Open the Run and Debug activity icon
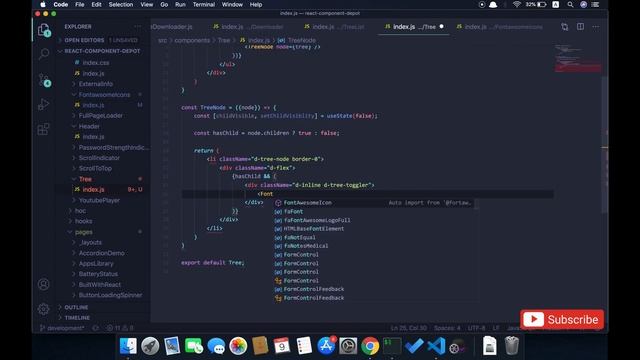This screenshot has height=360, width=640. tap(44, 104)
